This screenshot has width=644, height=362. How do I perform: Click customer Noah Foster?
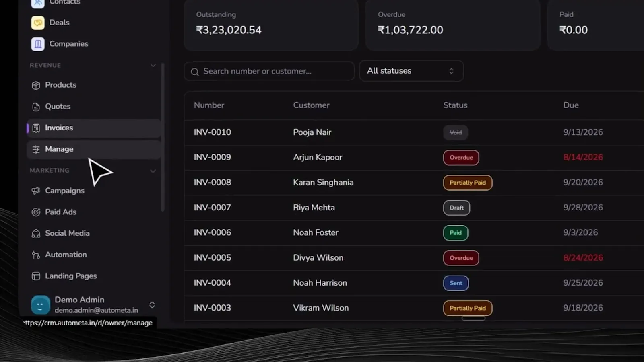316,232
